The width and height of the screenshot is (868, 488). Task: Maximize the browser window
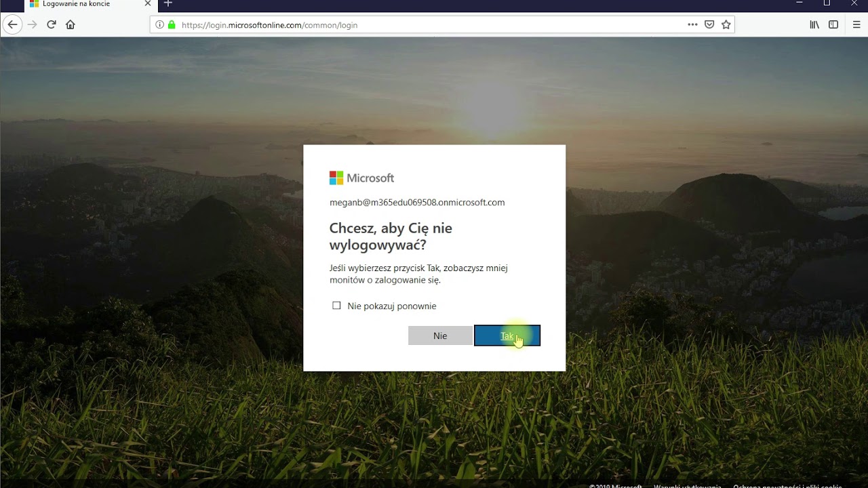pos(827,3)
